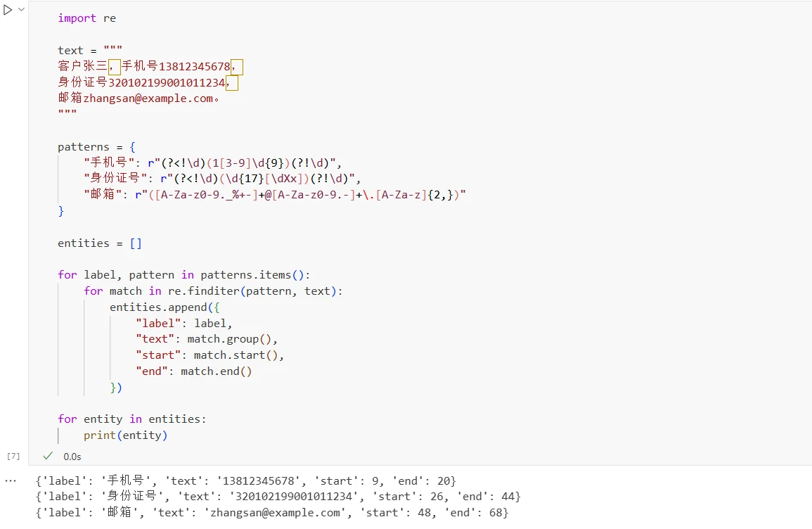Click the opening brace after patterns =

(133, 146)
